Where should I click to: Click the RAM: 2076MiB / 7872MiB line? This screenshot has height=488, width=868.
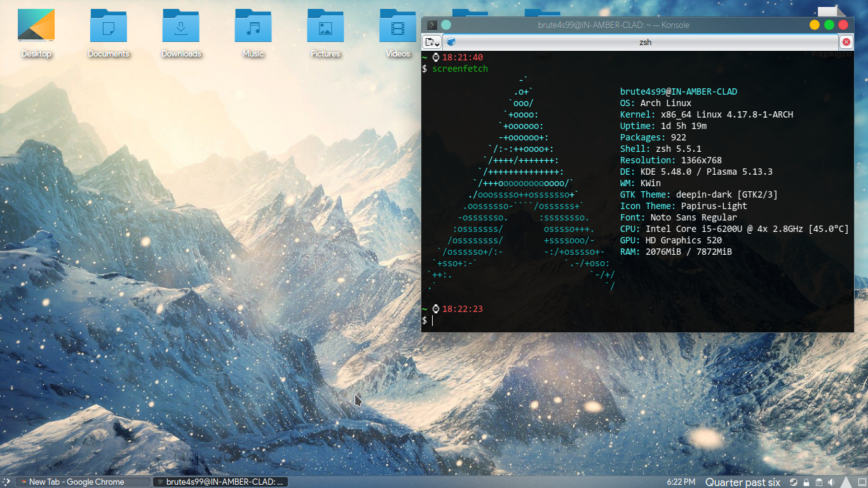[676, 252]
